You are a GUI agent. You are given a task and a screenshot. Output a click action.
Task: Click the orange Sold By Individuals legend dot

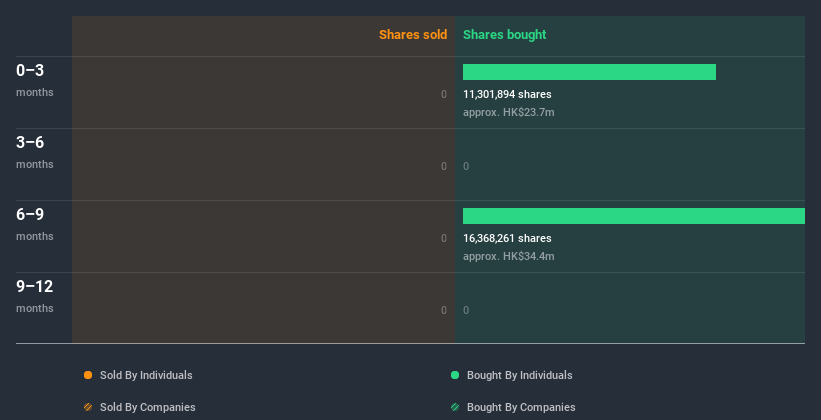(88, 375)
